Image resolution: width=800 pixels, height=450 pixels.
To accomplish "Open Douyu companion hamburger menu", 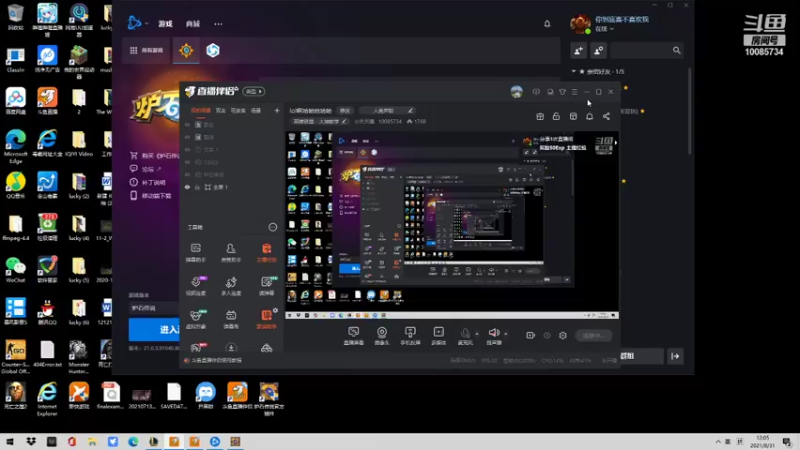I will 574,92.
